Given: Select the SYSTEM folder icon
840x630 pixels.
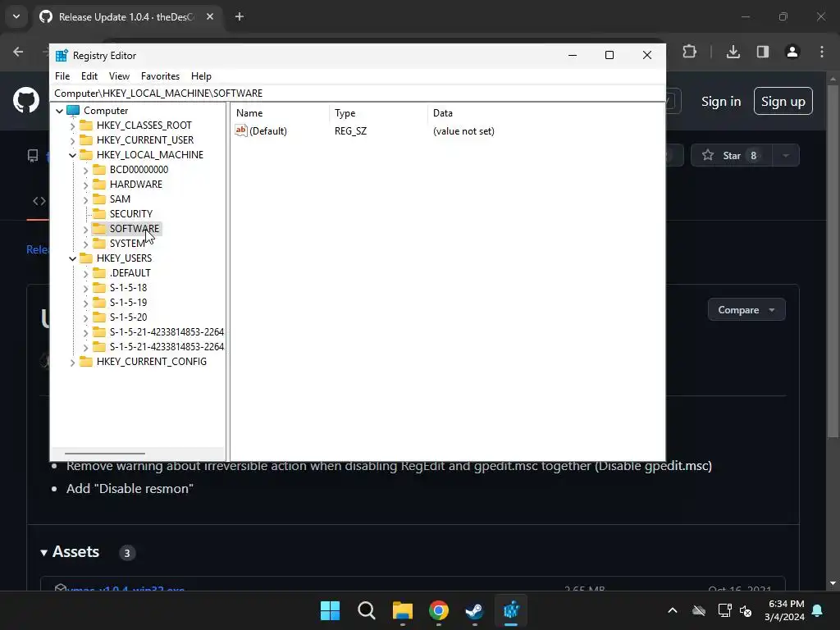Looking at the screenshot, I should click(99, 243).
